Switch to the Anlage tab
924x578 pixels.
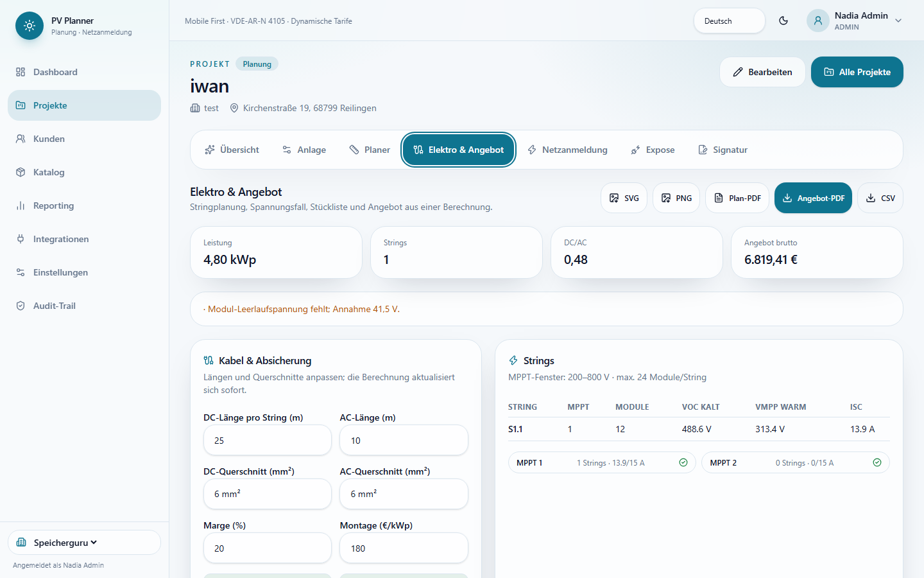[x=304, y=150]
